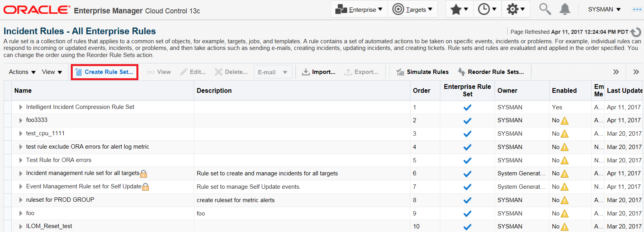Open the Favorites star menu

459,9
